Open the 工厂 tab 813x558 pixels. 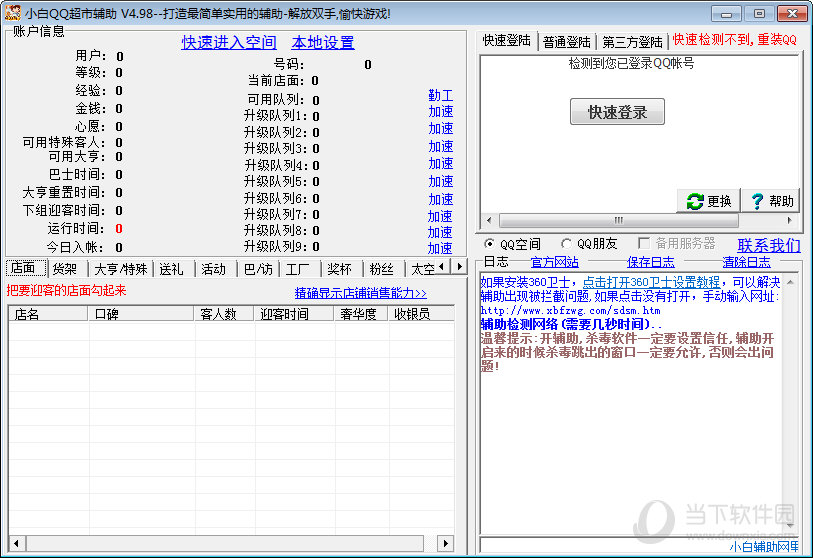click(298, 269)
